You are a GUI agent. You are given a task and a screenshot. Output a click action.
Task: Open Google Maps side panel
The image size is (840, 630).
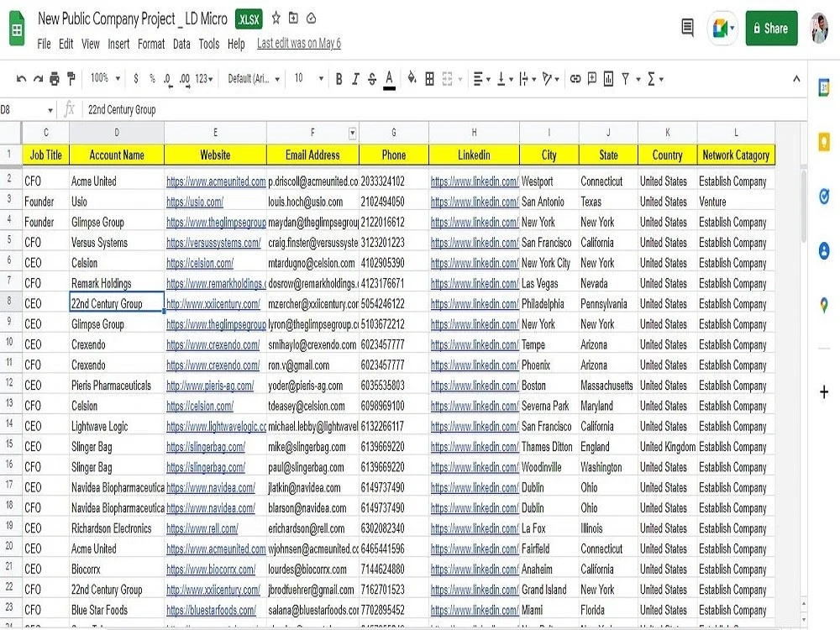824,306
